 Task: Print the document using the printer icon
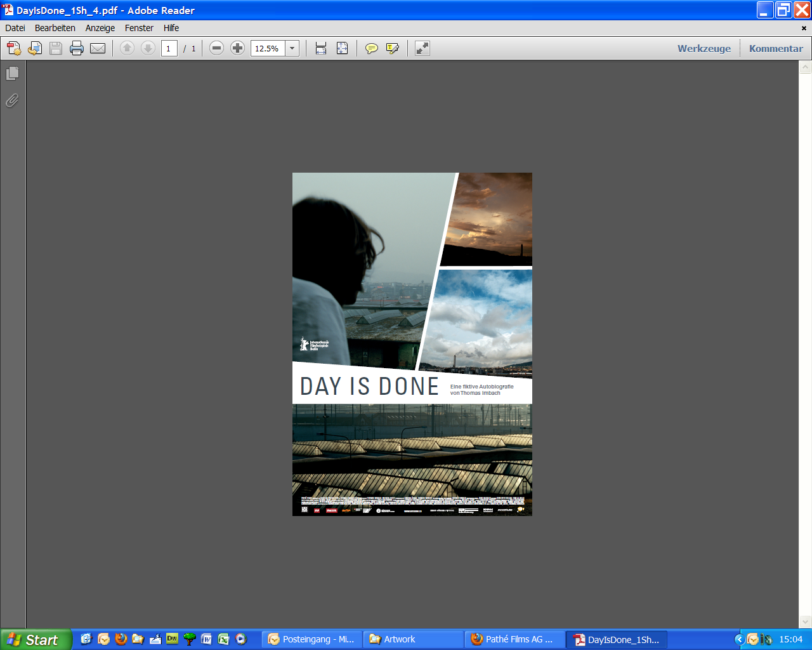(x=77, y=48)
